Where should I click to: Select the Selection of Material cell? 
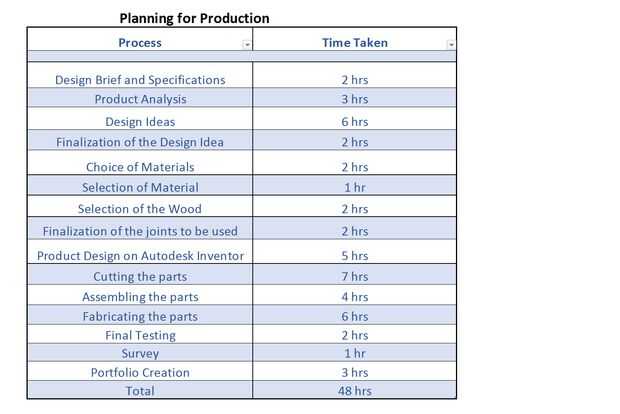coord(140,187)
